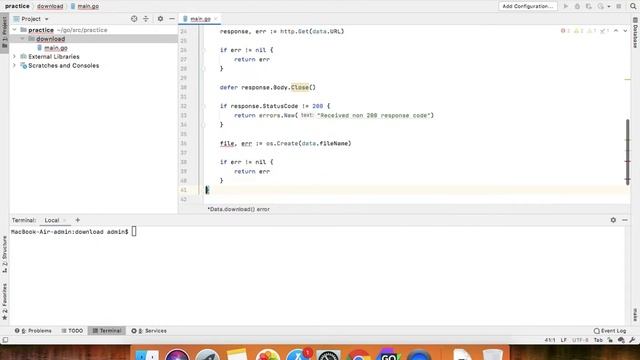Click Add Configuration... button

pos(527,6)
